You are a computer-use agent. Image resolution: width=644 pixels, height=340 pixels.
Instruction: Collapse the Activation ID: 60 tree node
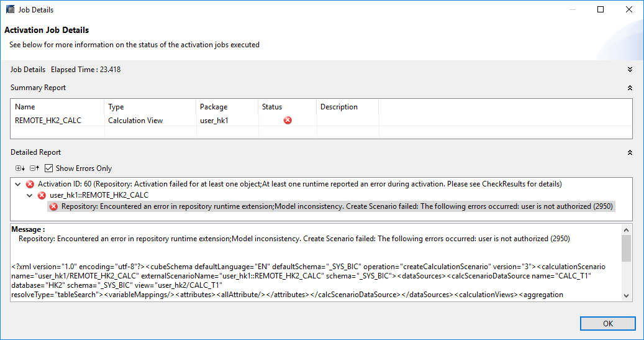tap(17, 184)
